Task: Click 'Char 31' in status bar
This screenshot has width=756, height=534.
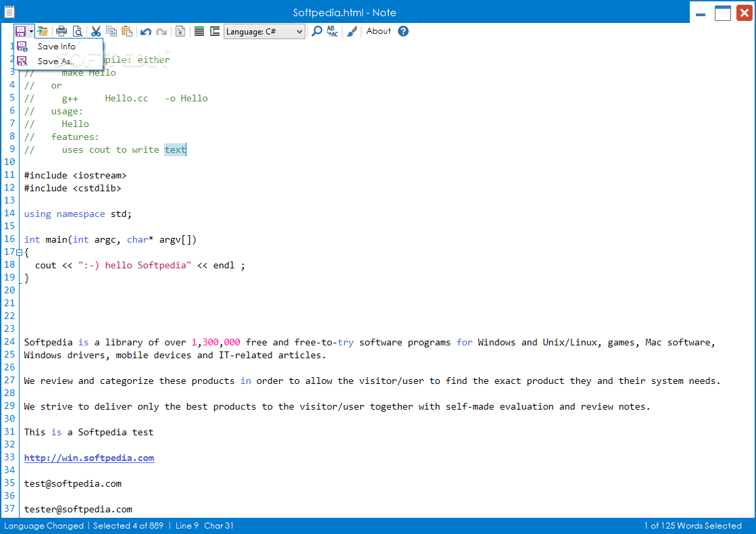Action: point(218,526)
